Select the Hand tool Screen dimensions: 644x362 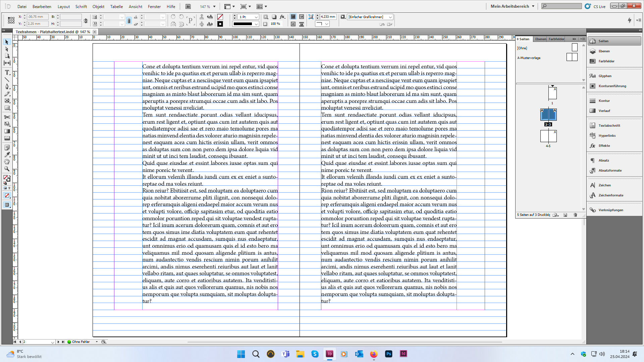point(7,162)
